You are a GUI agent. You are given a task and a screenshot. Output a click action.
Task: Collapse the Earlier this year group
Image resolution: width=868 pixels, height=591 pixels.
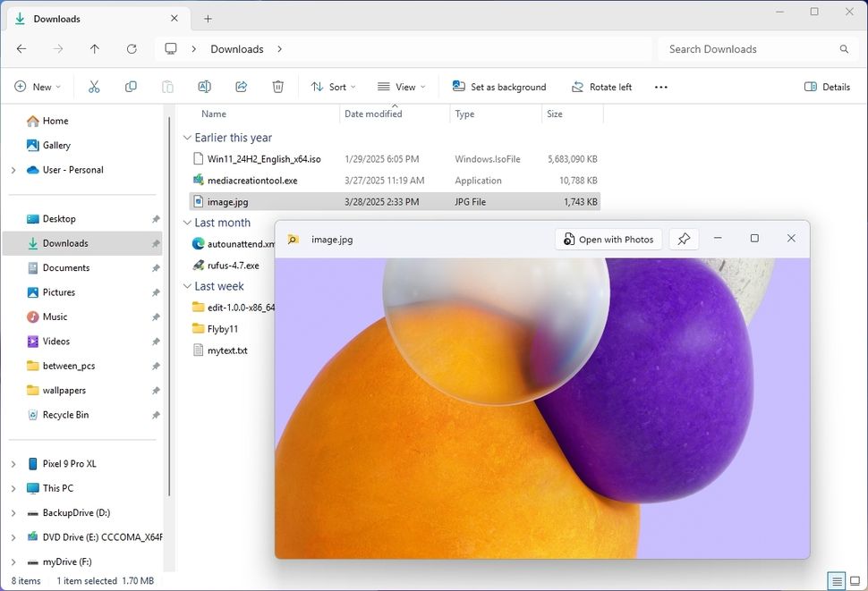pyautogui.click(x=186, y=138)
